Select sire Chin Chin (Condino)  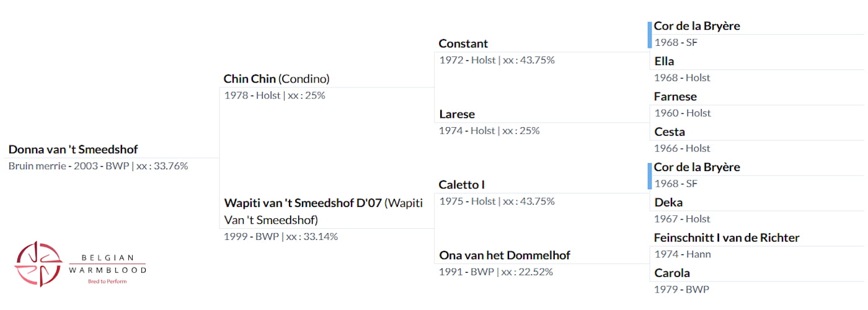277,79
